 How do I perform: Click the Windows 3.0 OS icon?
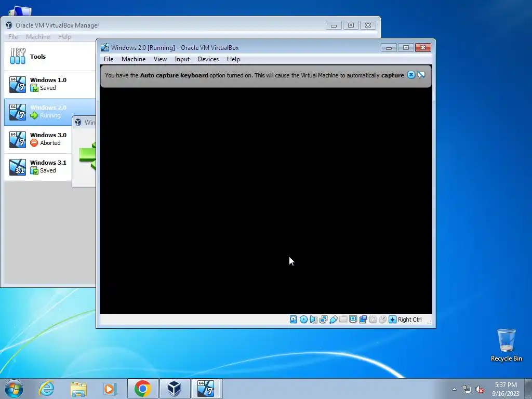pos(17,139)
